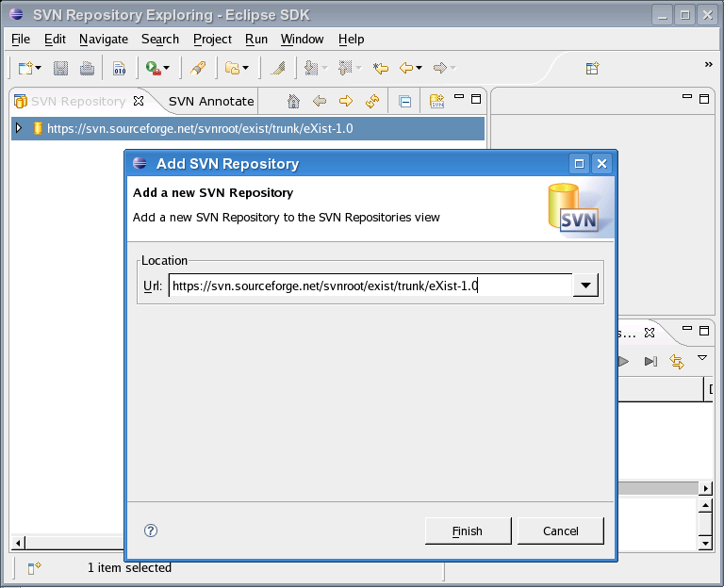Click the Save icon in the toolbar
Viewport: 724px width, 588px height.
point(60,68)
